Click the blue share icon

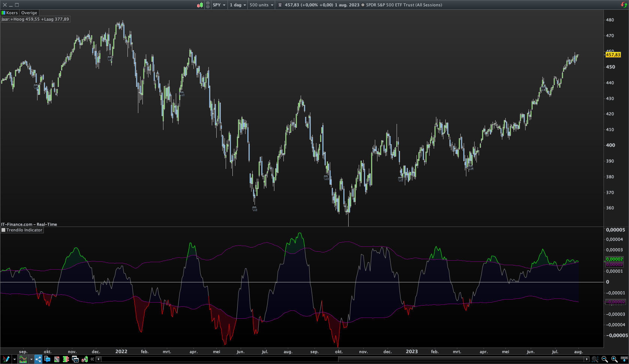tap(38, 359)
